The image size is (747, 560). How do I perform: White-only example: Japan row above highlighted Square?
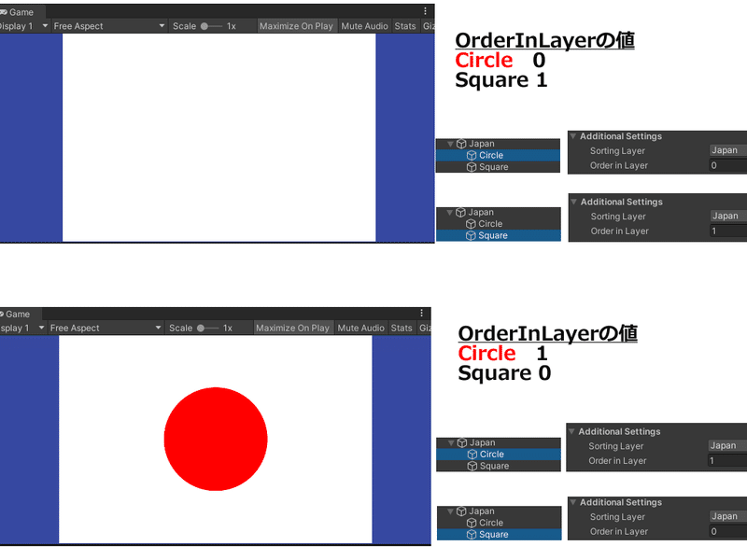click(x=499, y=213)
